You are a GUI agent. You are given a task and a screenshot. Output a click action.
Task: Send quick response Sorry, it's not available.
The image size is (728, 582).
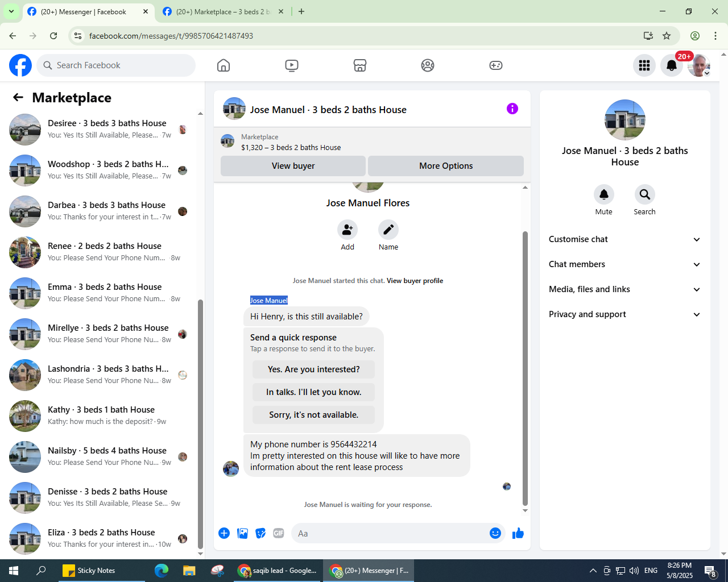tap(313, 415)
